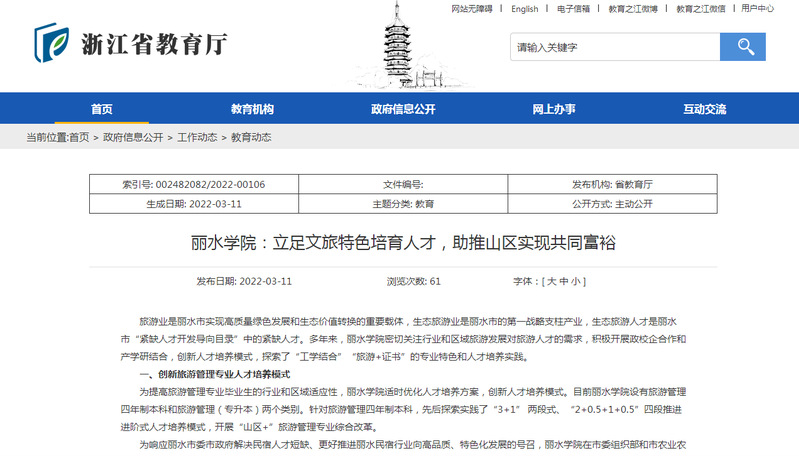Image resolution: width=799 pixels, height=457 pixels.
Task: Switch site language to English
Action: 524,9
